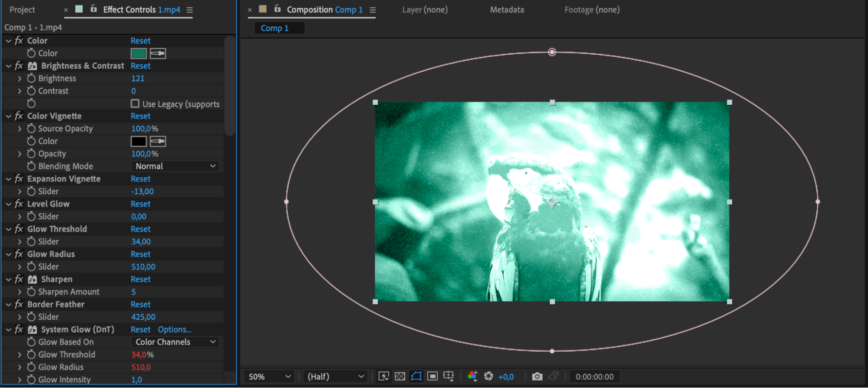Toggle mask and shape path visibility icon
This screenshot has height=388, width=868.
tap(416, 376)
